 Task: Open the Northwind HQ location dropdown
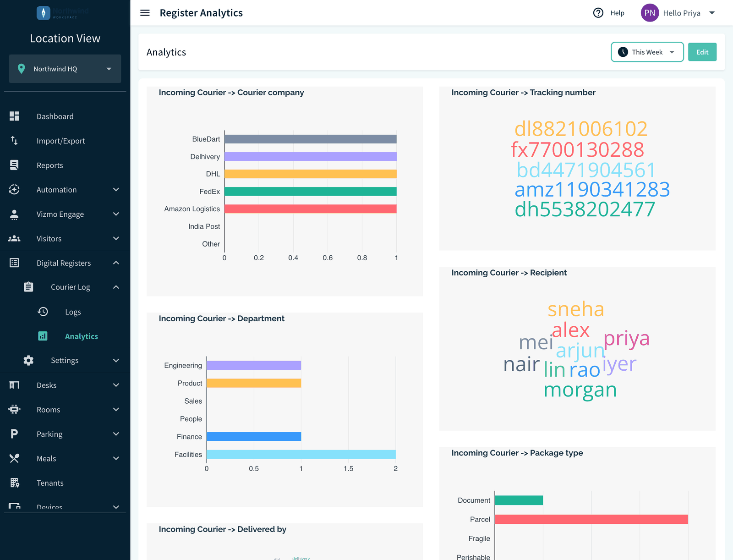(x=65, y=69)
